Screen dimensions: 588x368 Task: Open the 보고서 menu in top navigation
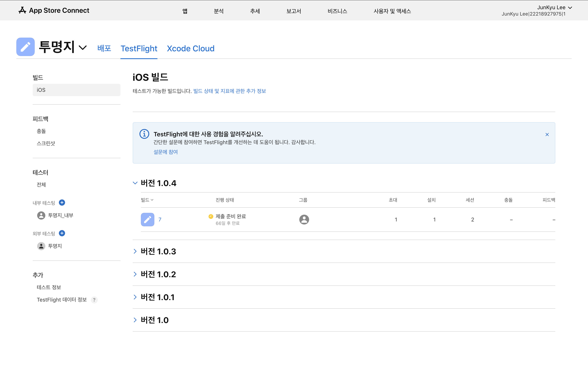[x=294, y=11]
